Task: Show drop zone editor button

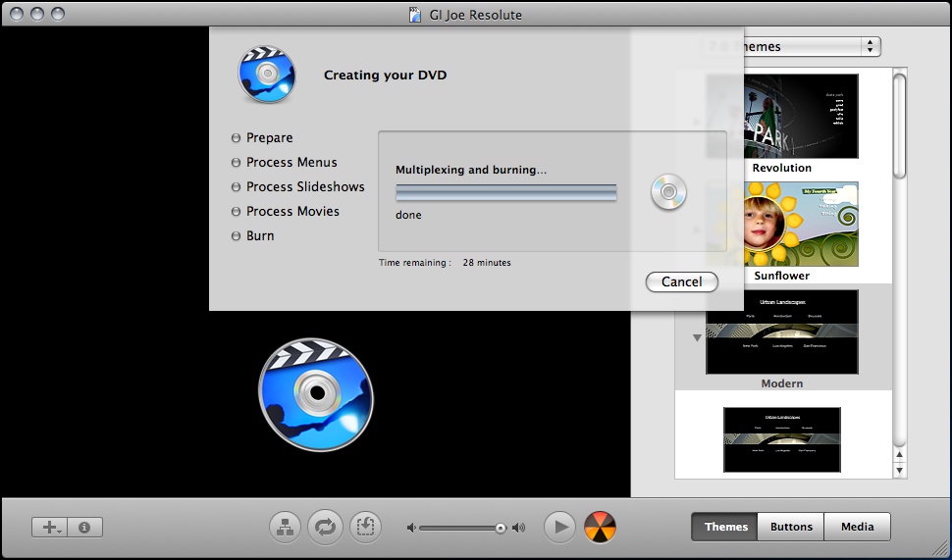Action: coord(365,527)
